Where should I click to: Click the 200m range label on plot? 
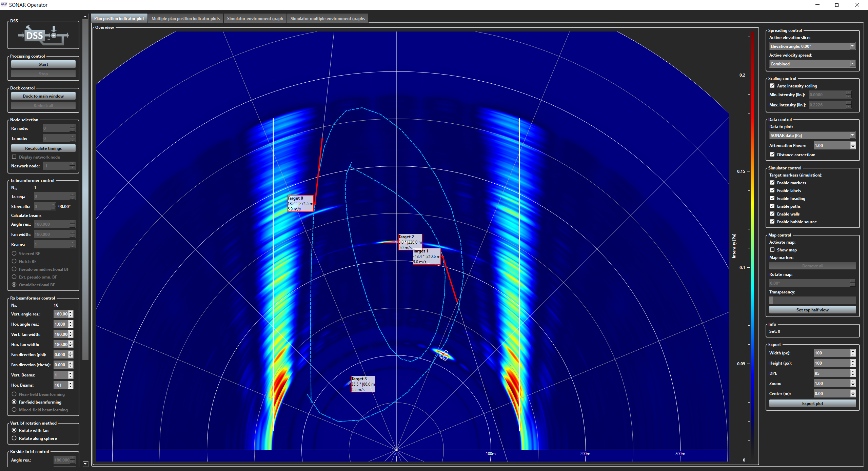coord(585,453)
